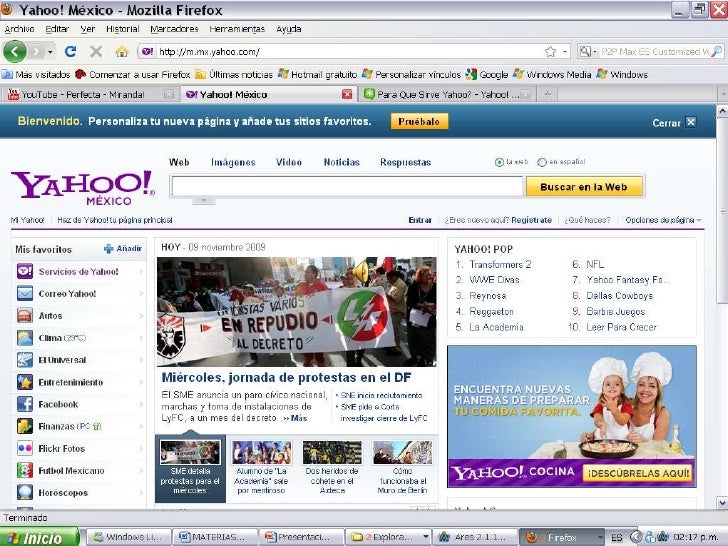The image size is (728, 546).
Task: Click Transformers 2 in Yahoo! Pop
Action: [x=500, y=264]
